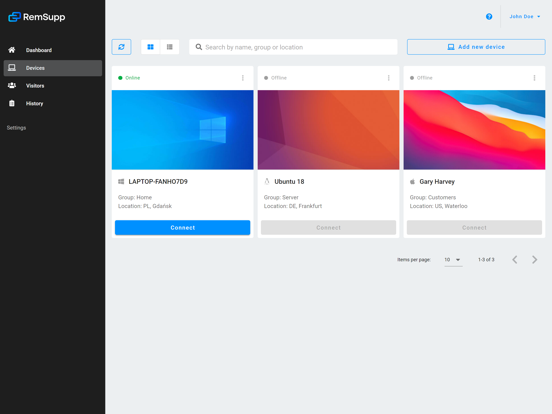Click the Ubuntu 18 device name
This screenshot has width=552, height=414.
click(x=289, y=182)
